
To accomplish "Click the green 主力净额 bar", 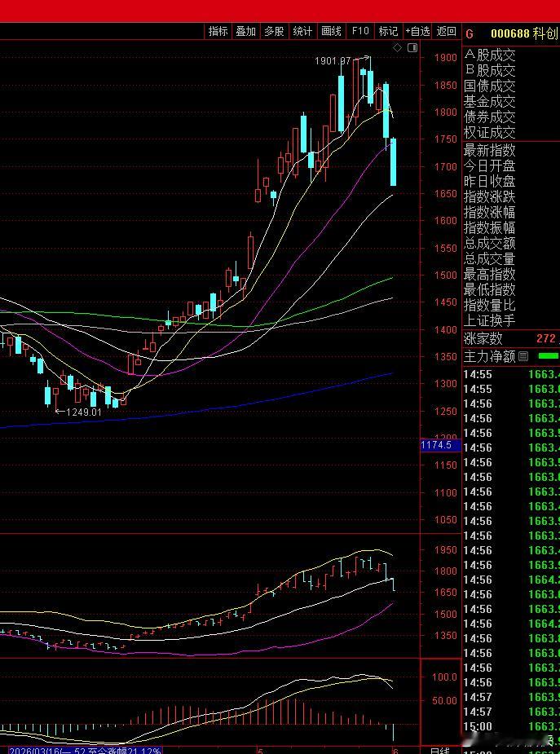I will (x=549, y=356).
